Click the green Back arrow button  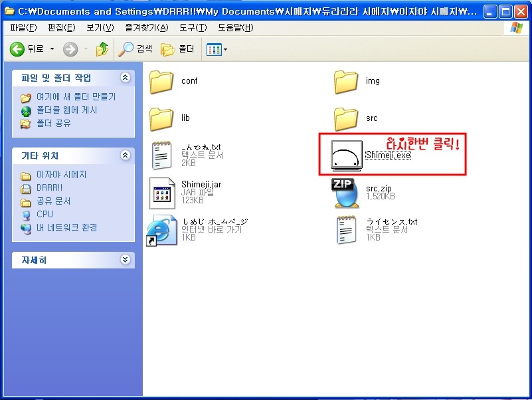17,49
